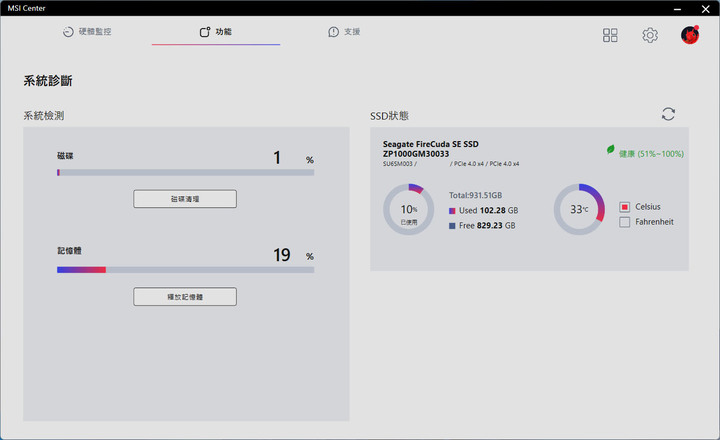This screenshot has height=440, width=720.
Task: Close the MSI Center window
Action: tap(706, 8)
